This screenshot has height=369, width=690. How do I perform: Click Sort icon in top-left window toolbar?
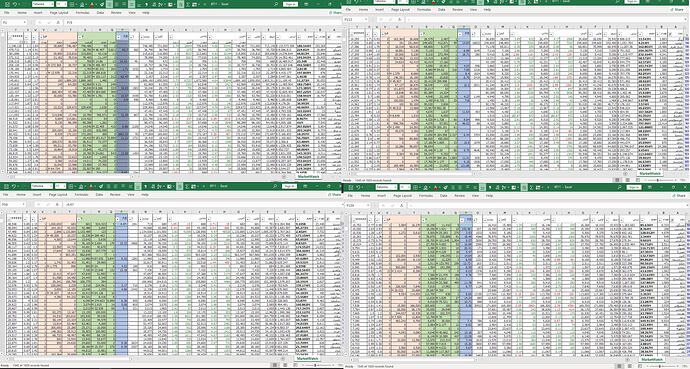tap(160, 4)
